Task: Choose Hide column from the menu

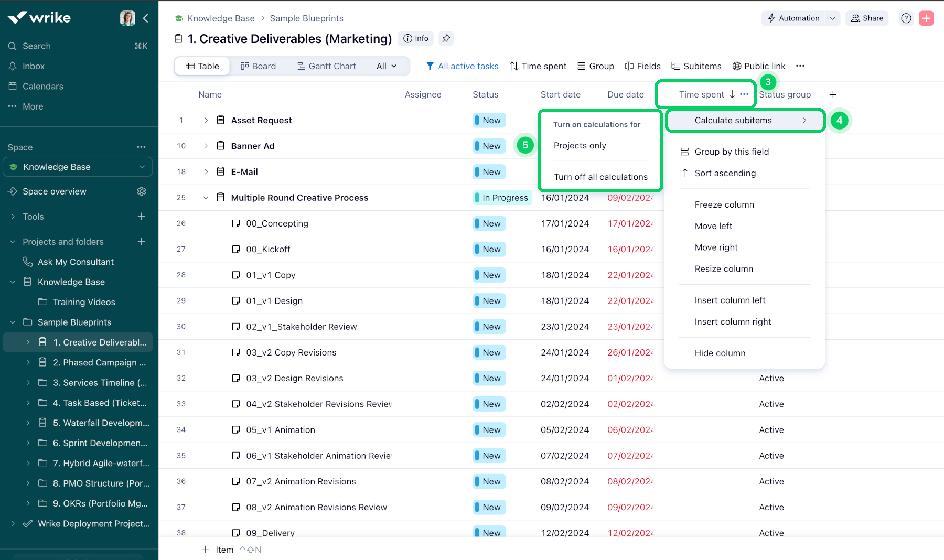Action: click(x=720, y=353)
